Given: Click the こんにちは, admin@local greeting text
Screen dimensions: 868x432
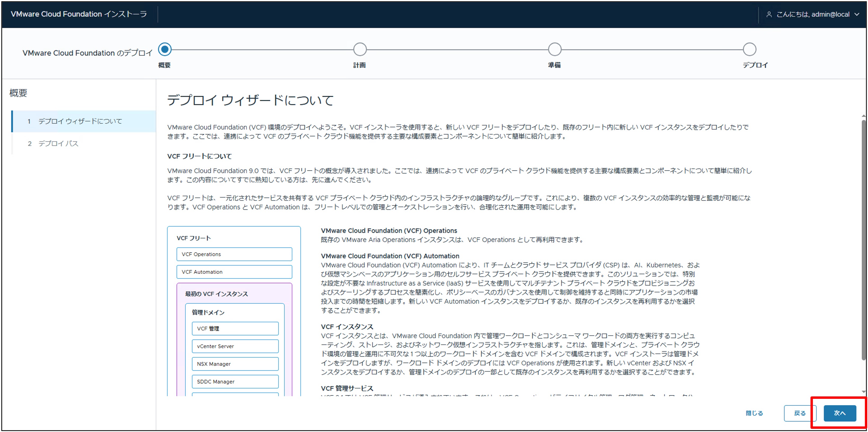Looking at the screenshot, I should [x=813, y=15].
